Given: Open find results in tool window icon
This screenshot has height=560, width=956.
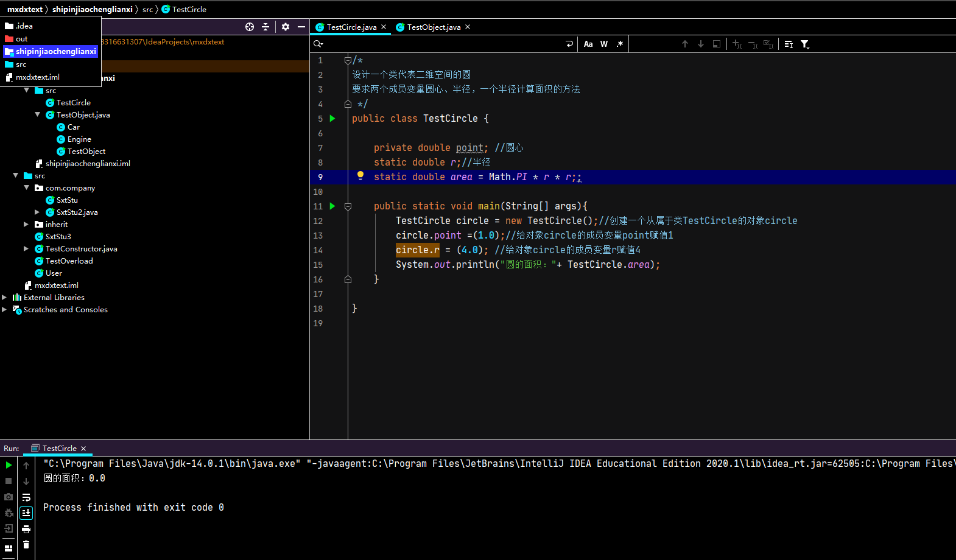Looking at the screenshot, I should click(717, 44).
